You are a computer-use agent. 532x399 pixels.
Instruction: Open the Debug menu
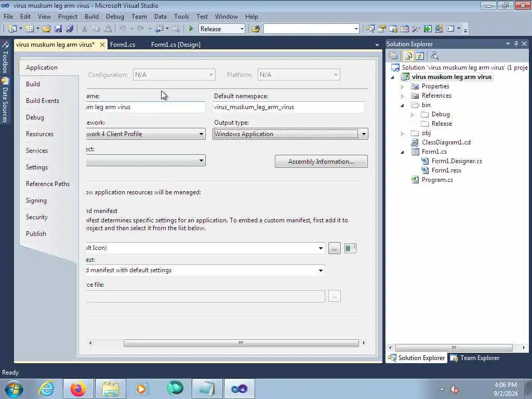[x=115, y=16]
